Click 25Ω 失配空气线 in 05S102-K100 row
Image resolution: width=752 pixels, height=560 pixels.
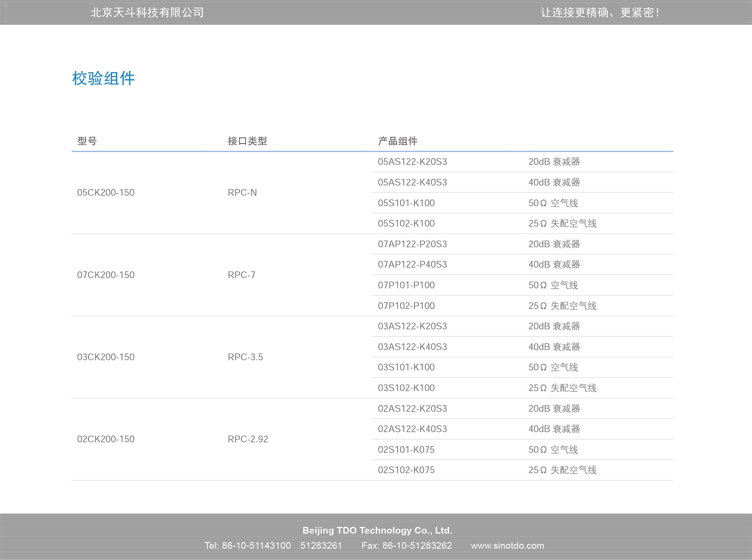(562, 223)
